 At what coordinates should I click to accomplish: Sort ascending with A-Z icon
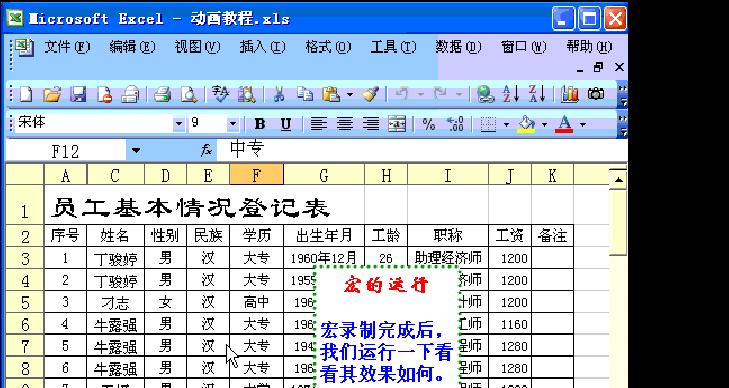(x=512, y=95)
